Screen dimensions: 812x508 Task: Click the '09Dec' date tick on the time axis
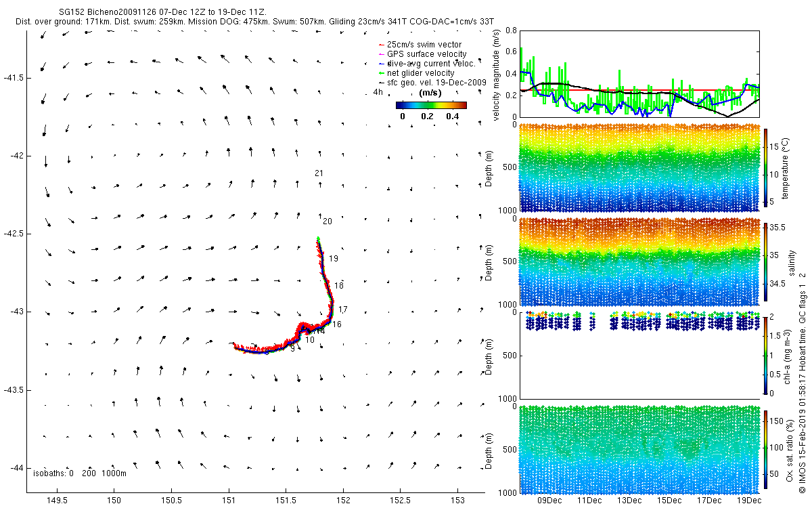(549, 500)
